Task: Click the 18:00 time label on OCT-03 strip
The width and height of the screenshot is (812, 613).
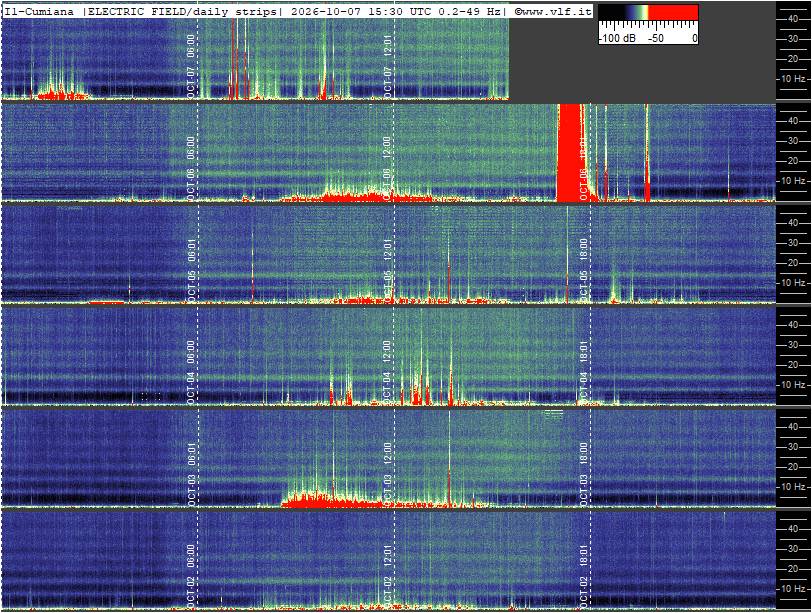Action: [584, 453]
